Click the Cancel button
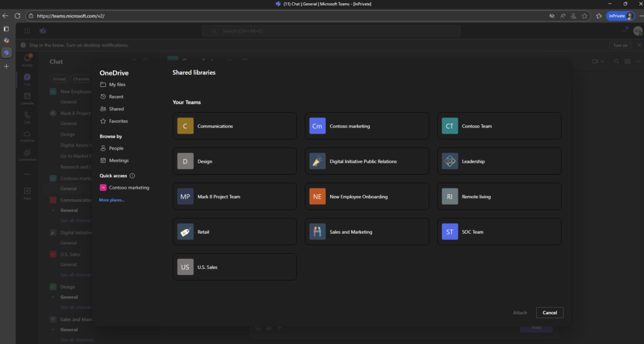The image size is (644, 344). [x=549, y=312]
